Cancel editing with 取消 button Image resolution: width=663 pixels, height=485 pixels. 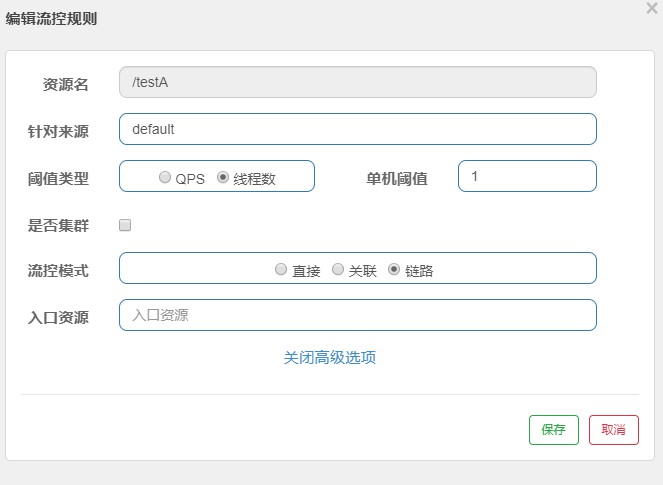(614, 430)
